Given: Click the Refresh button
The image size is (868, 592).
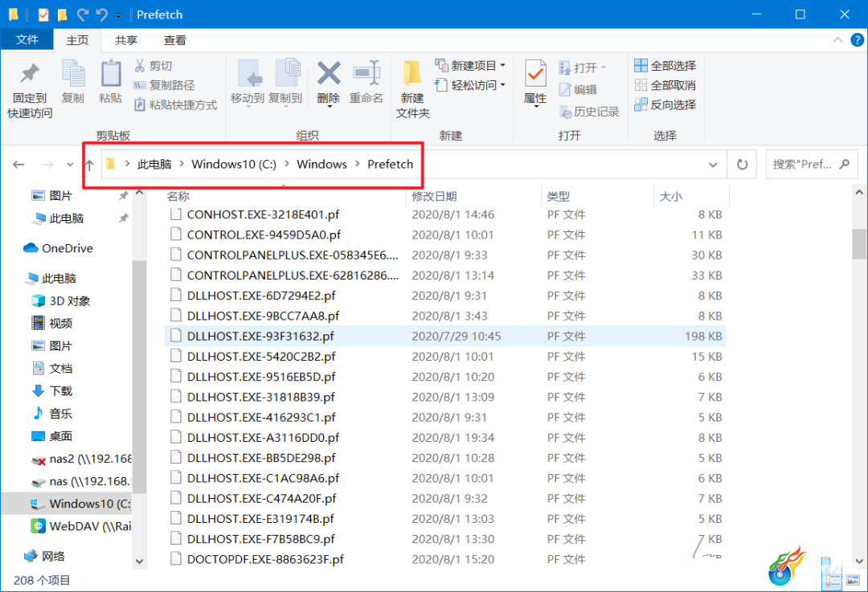Looking at the screenshot, I should pyautogui.click(x=742, y=165).
